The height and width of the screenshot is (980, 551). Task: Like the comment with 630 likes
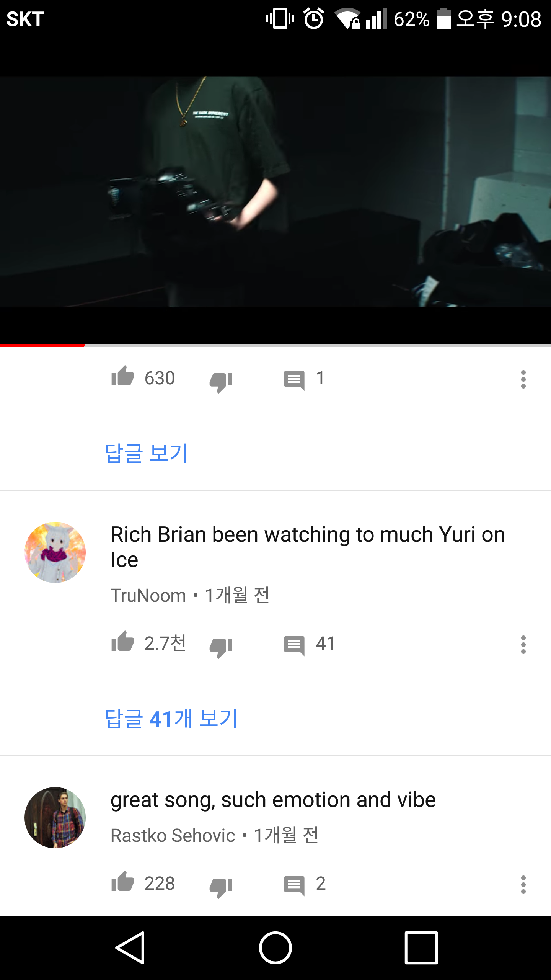click(x=122, y=376)
